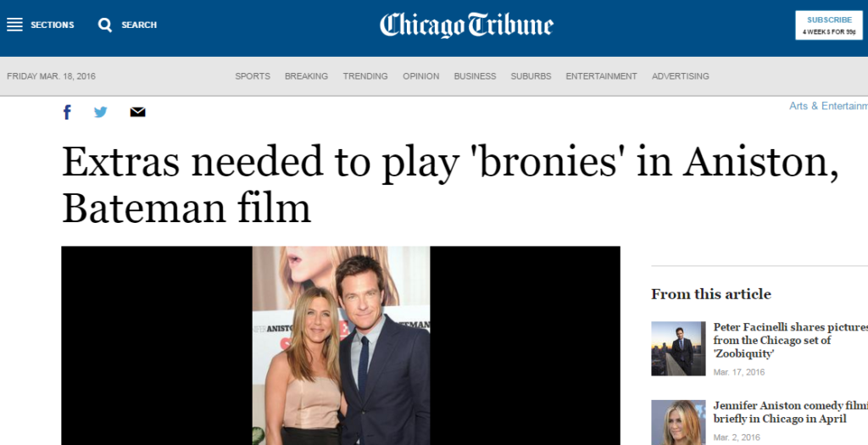Share article via Twitter bird icon
Viewport: 868px width, 445px height.
pyautogui.click(x=100, y=112)
